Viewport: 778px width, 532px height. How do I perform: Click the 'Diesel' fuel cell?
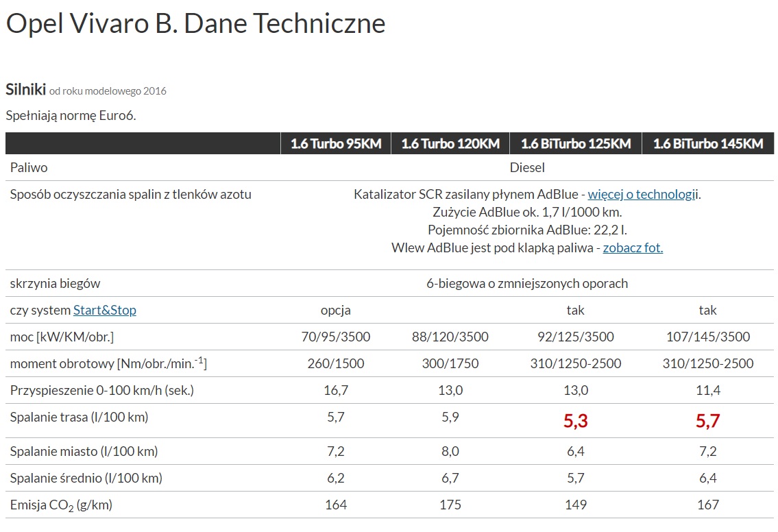click(x=527, y=167)
